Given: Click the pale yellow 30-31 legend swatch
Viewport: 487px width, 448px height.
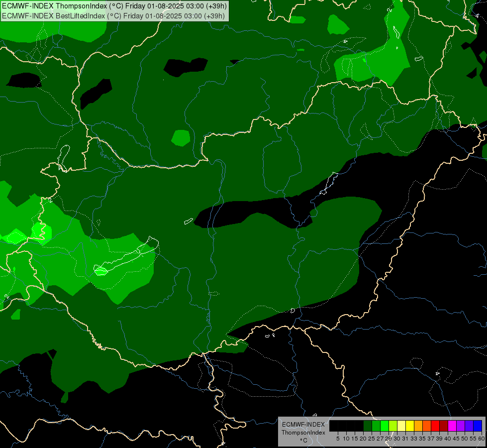Looking at the screenshot, I should tap(401, 426).
